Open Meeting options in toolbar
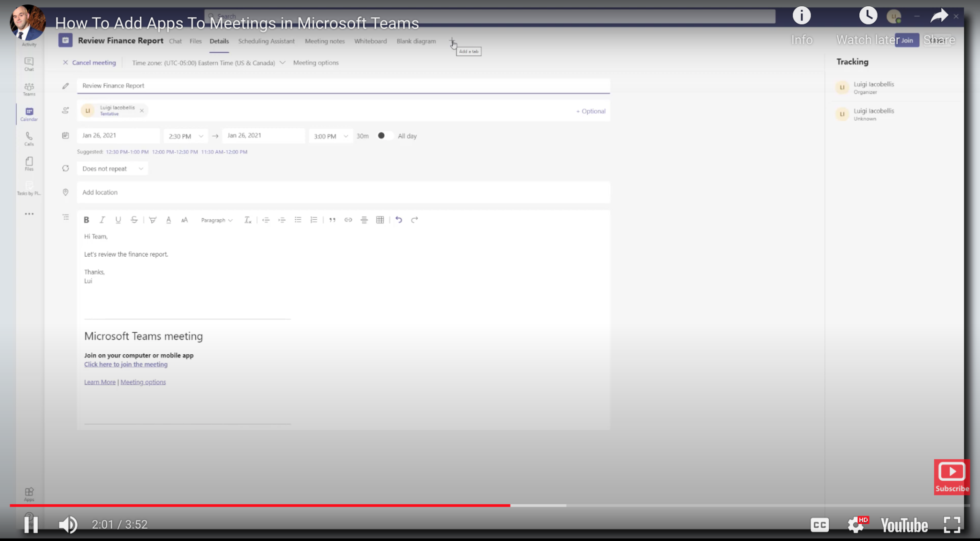This screenshot has height=541, width=980. pos(316,63)
